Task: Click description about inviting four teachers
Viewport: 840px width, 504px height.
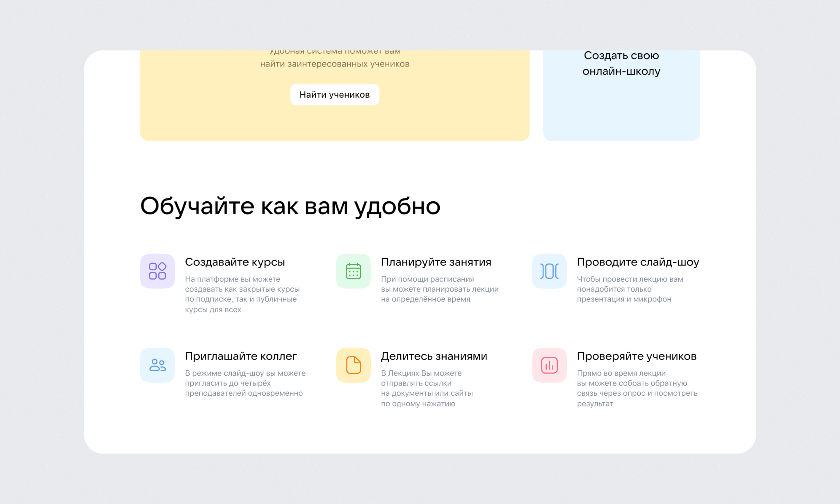Action: coord(245,383)
